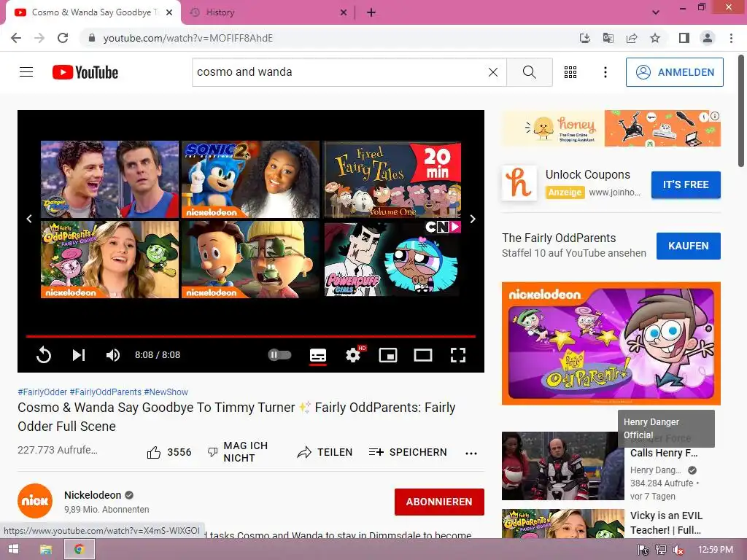Open the Chrome three-dot menu

tap(731, 38)
